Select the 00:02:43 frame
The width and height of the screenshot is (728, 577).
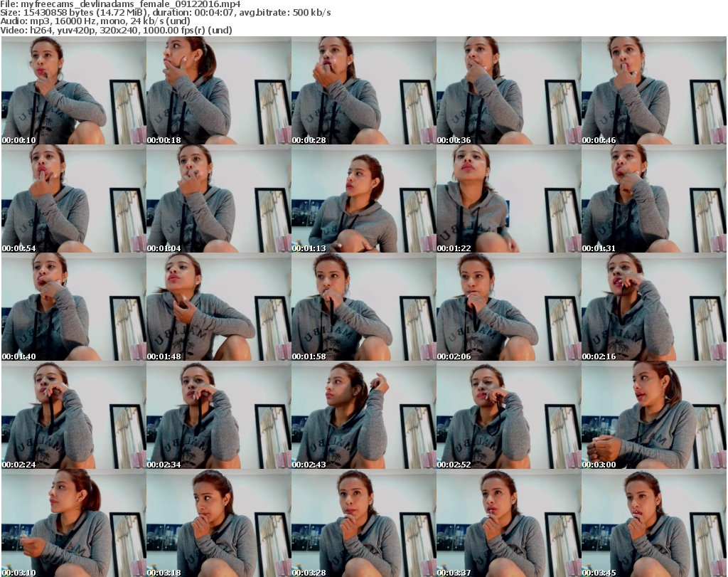363,415
